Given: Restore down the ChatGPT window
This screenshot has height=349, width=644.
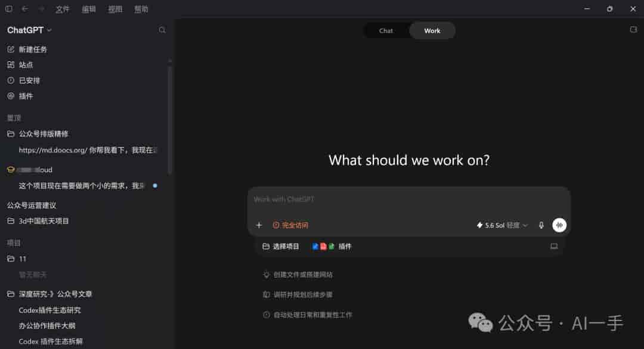Looking at the screenshot, I should coord(609,8).
